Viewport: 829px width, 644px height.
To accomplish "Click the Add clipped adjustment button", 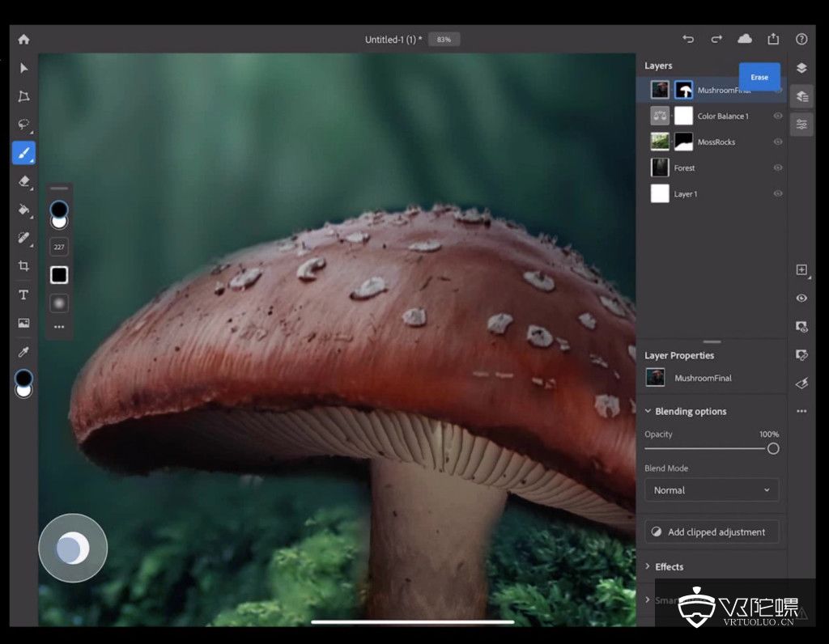I will (712, 532).
